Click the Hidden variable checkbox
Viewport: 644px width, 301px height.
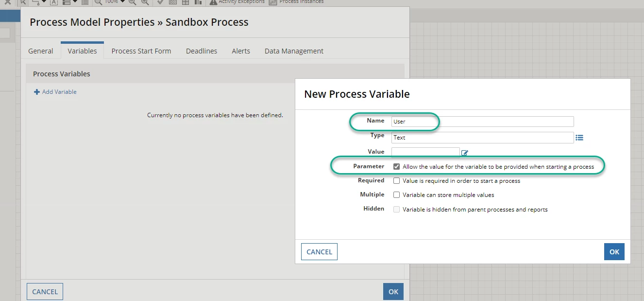pos(397,209)
